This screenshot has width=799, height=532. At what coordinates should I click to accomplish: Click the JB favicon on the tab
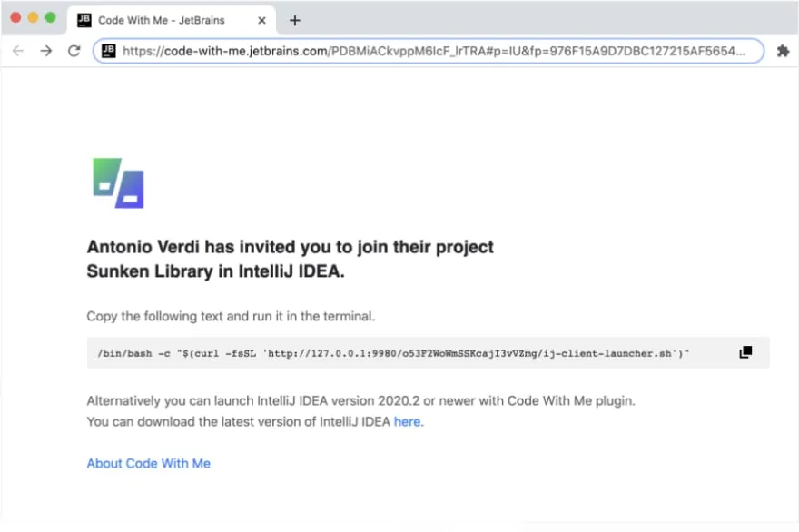click(x=84, y=20)
